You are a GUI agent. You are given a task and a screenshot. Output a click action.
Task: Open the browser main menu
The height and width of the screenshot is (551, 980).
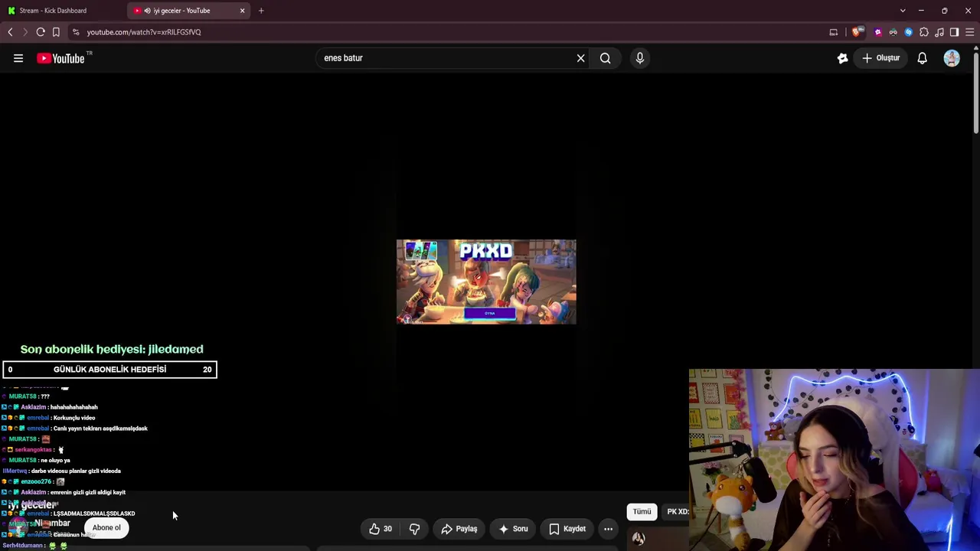pos(969,32)
